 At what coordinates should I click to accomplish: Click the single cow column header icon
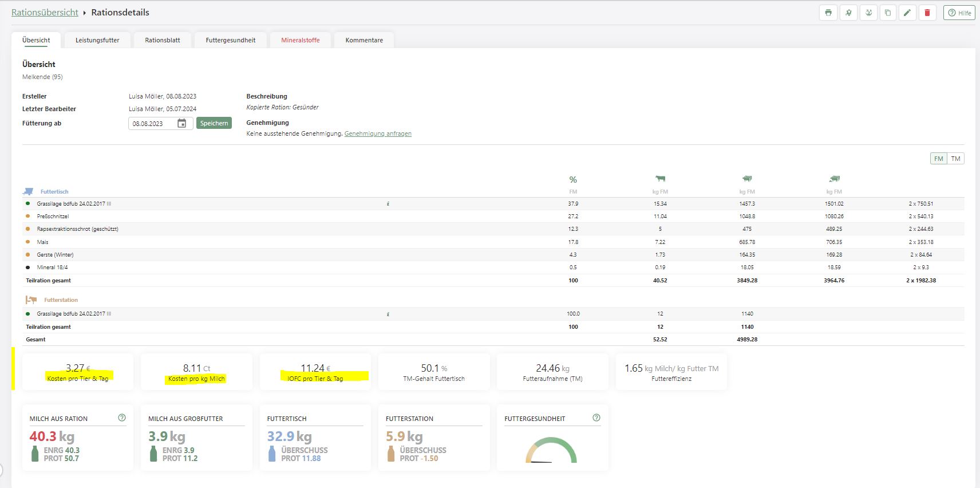click(660, 179)
